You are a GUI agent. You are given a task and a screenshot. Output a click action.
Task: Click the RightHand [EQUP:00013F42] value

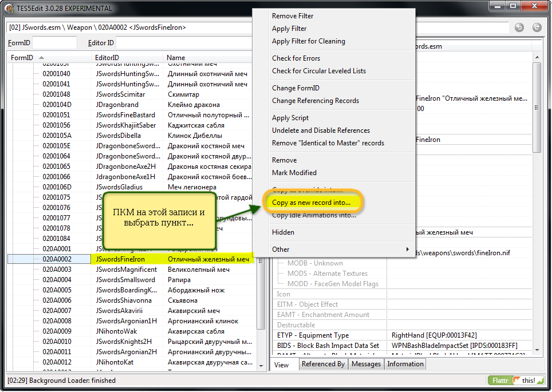[x=434, y=335]
